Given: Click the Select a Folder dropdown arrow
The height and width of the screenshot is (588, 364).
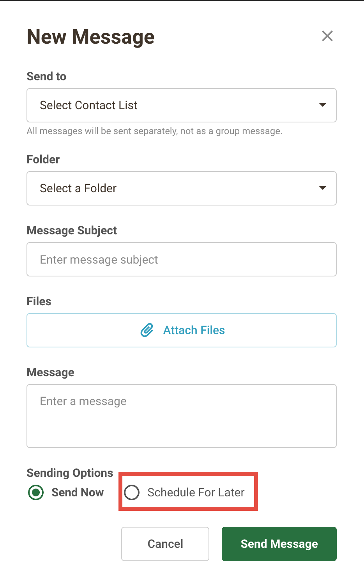Looking at the screenshot, I should [323, 188].
